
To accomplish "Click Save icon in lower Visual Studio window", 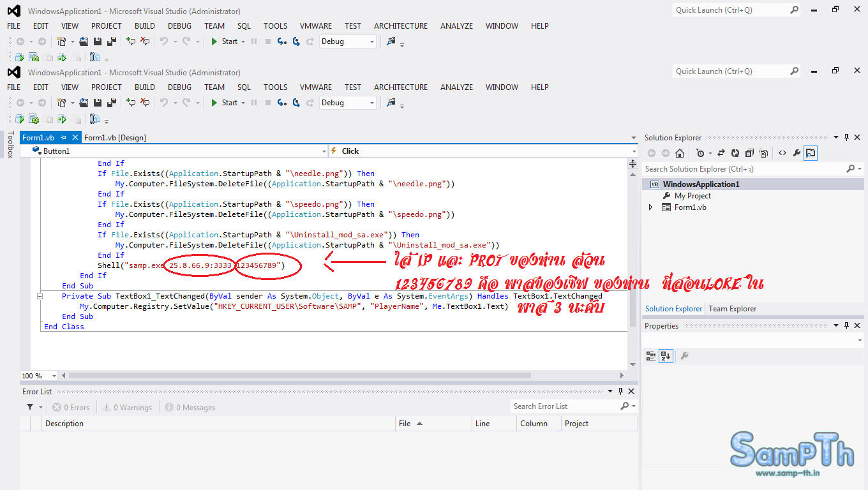I will pyautogui.click(x=98, y=103).
